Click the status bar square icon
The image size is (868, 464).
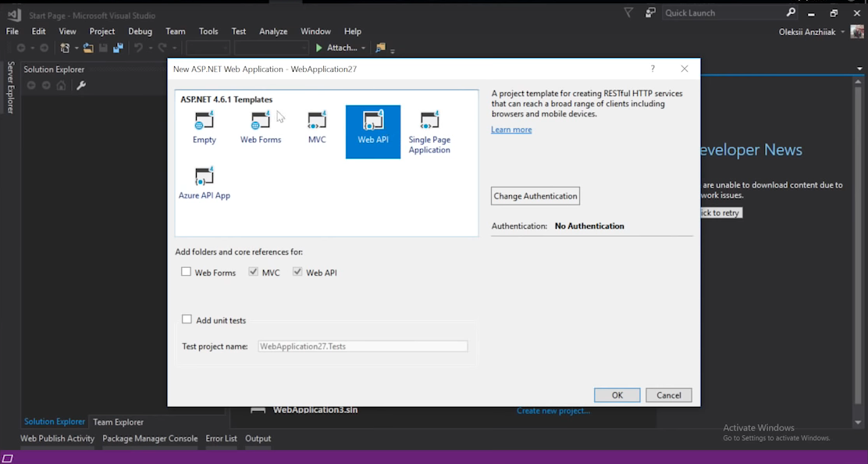(8, 458)
